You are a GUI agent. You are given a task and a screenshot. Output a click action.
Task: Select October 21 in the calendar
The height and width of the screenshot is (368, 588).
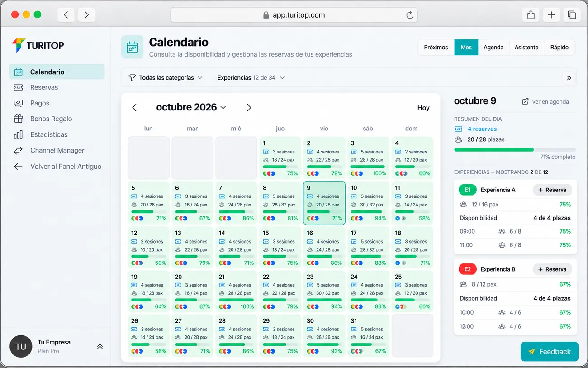[236, 292]
